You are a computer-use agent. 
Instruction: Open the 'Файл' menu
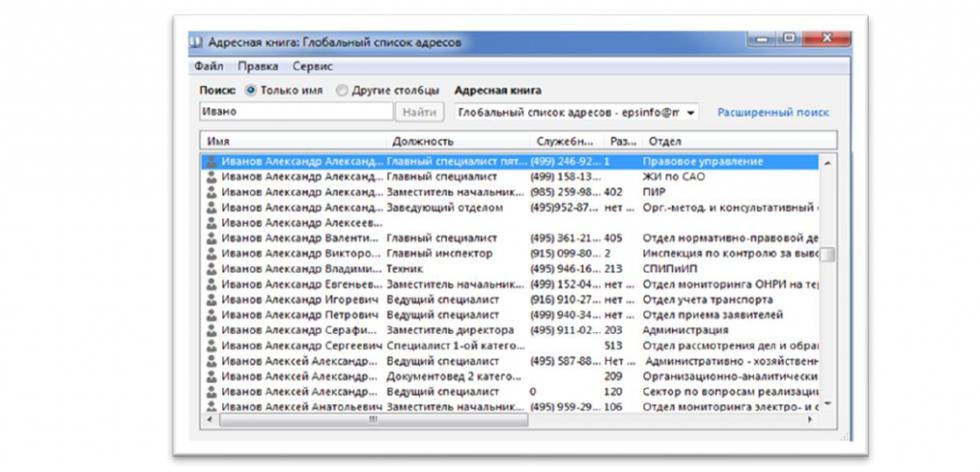coord(209,67)
